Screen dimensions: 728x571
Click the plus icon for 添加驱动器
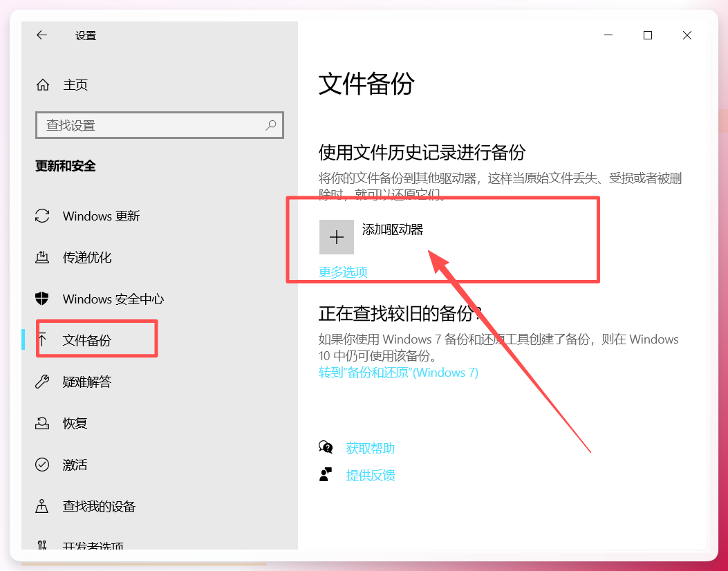coord(337,237)
